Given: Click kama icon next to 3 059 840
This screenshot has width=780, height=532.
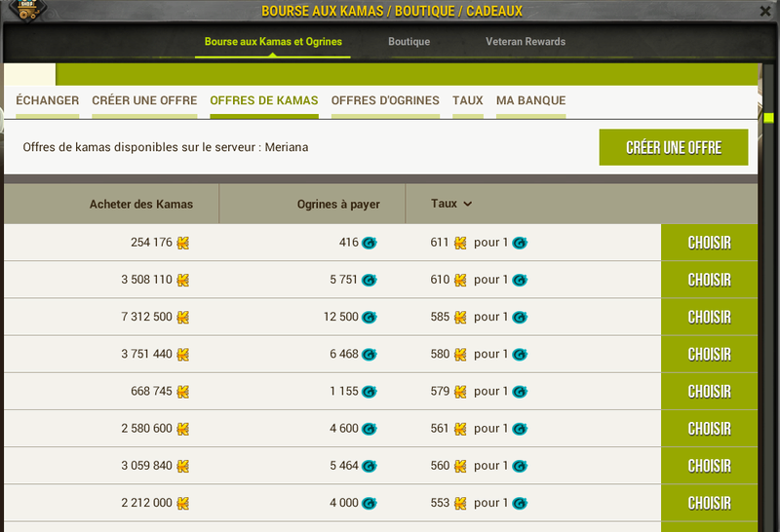Looking at the screenshot, I should point(183,466).
